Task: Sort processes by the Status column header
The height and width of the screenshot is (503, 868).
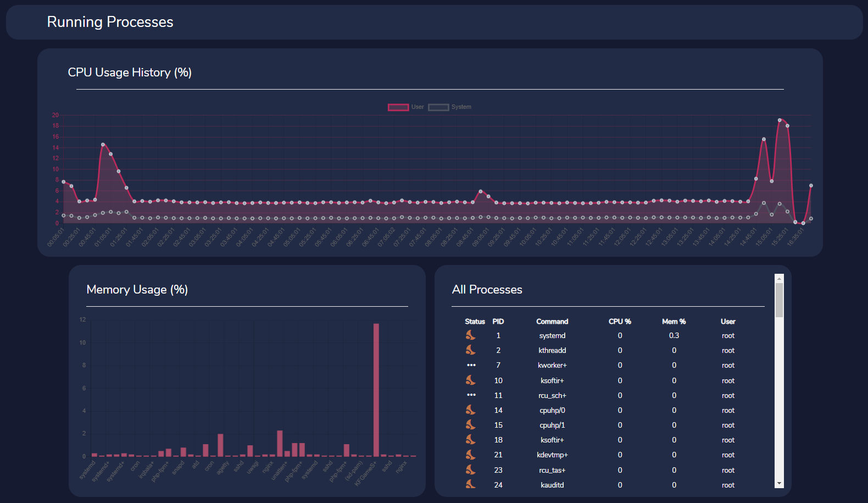Action: pos(475,322)
